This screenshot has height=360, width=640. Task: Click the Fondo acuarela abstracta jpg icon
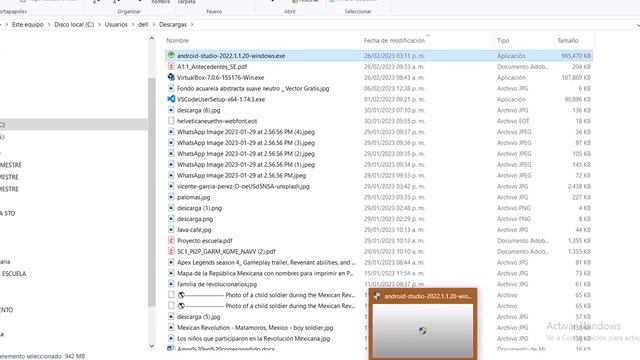coord(171,88)
